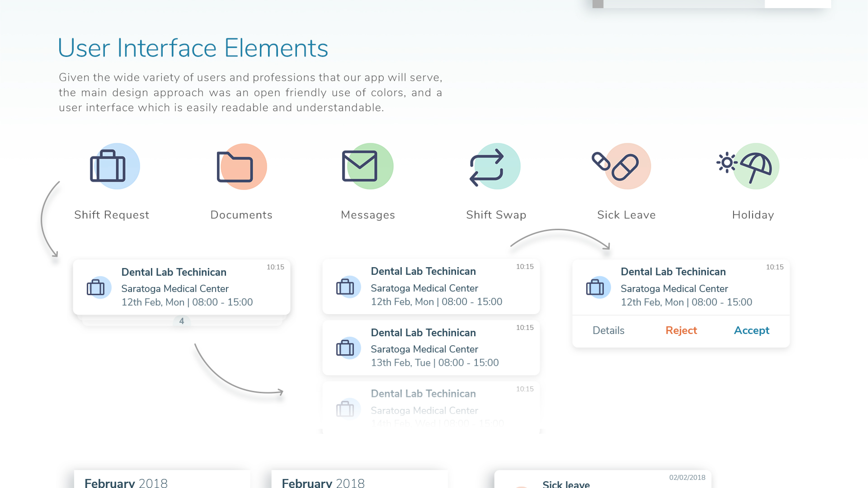This screenshot has height=488, width=868.
Task: Click the briefcase icon on the stacked card with the 4 badge
Action: coord(99,288)
